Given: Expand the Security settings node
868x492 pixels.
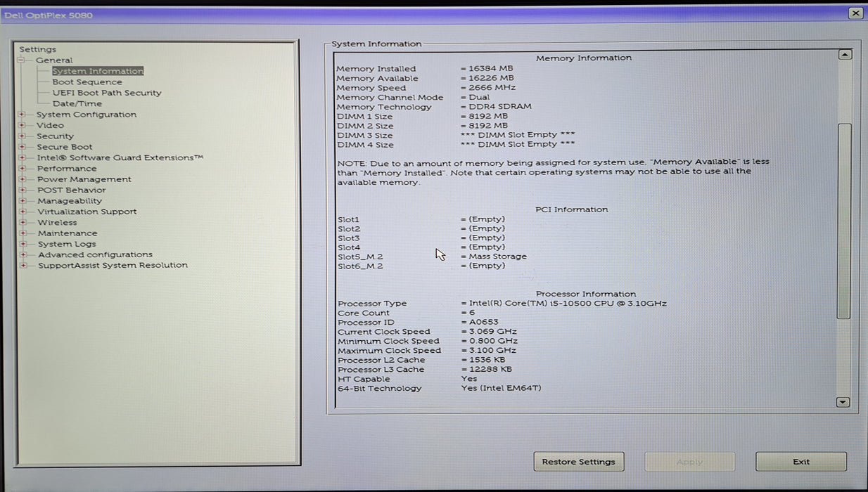Looking at the screenshot, I should (23, 136).
